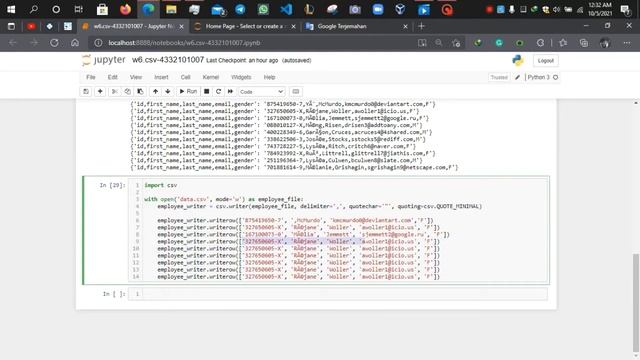
Task: Open the Cell menu
Action: pos(185,77)
